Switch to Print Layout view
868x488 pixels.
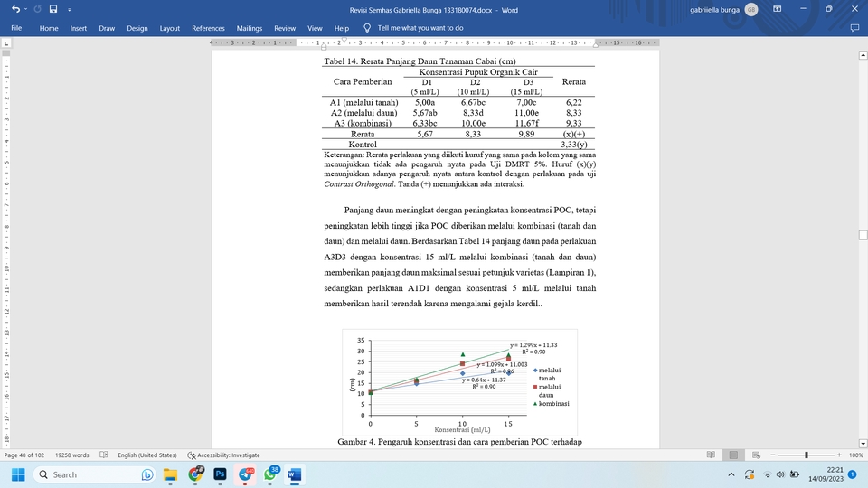(733, 455)
